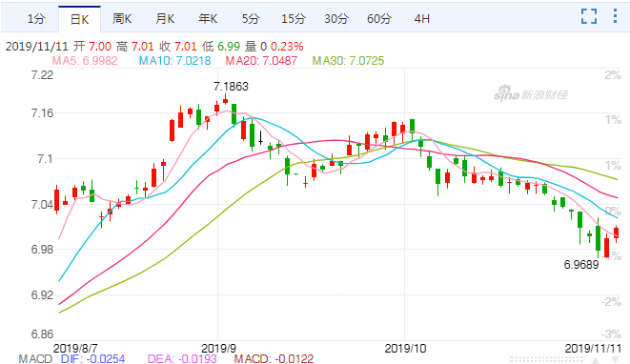This screenshot has width=630, height=364.
Task: Click the 开 7.00 opening price
Action: click(92, 46)
